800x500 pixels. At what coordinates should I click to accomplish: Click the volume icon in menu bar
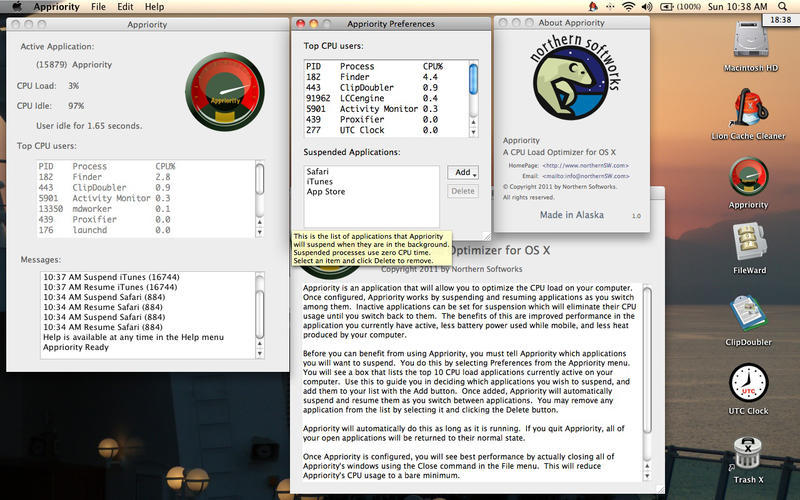pyautogui.click(x=647, y=7)
